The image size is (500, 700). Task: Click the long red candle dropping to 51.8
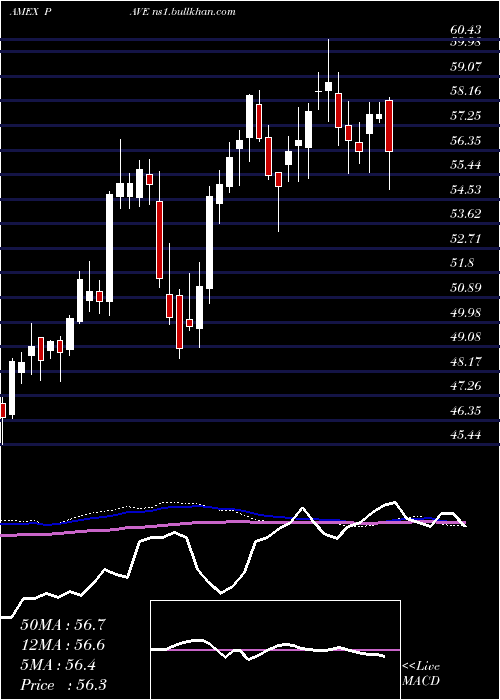click(x=159, y=240)
